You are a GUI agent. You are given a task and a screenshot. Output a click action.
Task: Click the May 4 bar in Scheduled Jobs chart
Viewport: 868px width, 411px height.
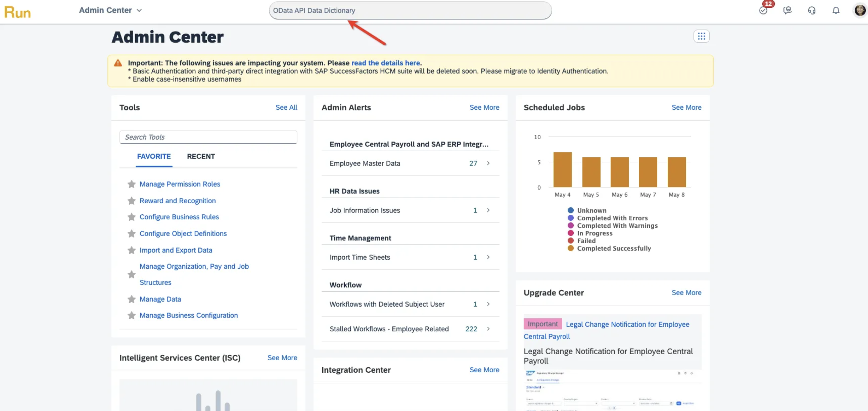[x=562, y=170]
